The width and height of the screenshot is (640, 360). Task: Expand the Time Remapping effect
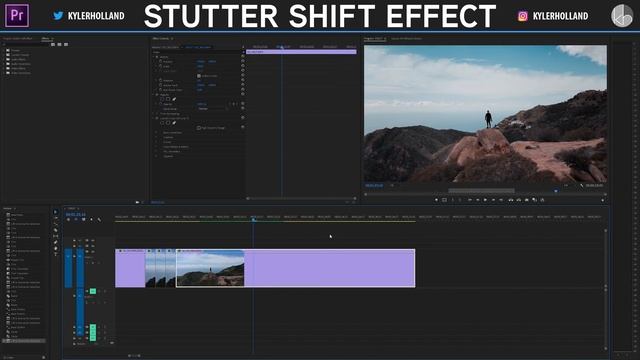pos(154,113)
